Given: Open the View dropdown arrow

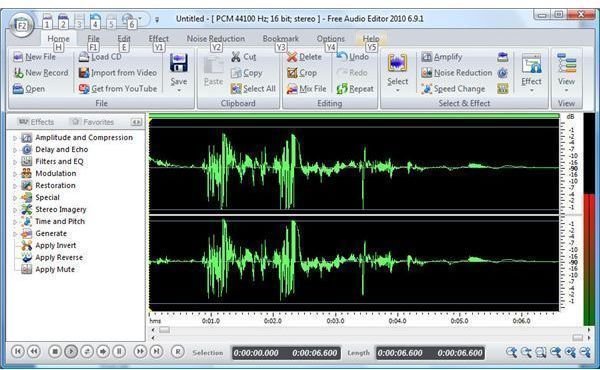Looking at the screenshot, I should pyautogui.click(x=566, y=91).
